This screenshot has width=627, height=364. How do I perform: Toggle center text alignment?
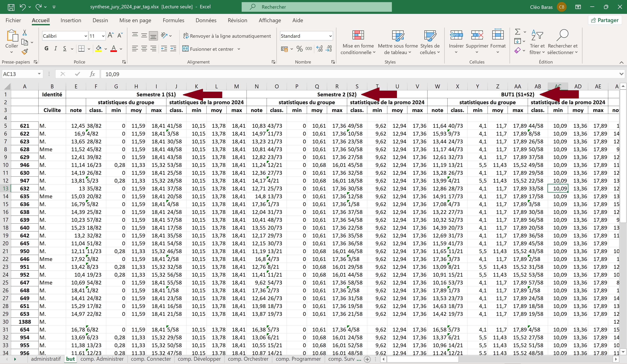[x=144, y=49]
